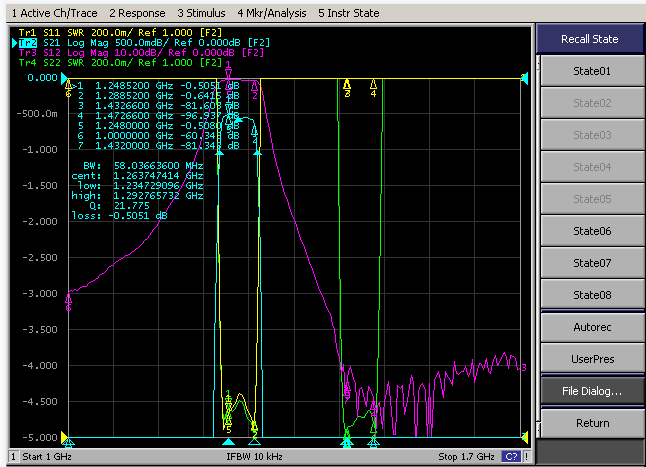This screenshot has height=467, width=646.
Task: Click the high 1.292765732 GHz readout
Action: tap(137, 196)
